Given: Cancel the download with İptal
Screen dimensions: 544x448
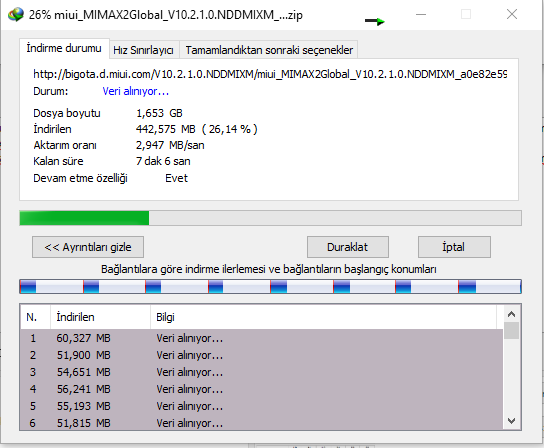Looking at the screenshot, I should [454, 247].
